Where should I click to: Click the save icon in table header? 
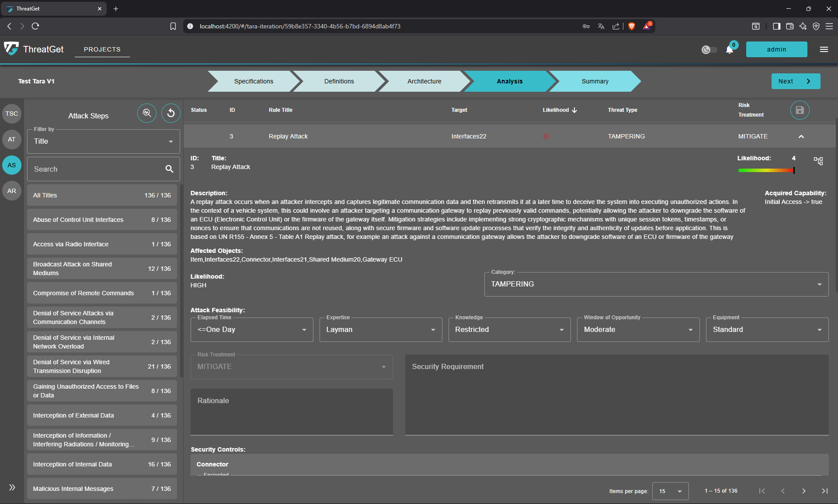(800, 110)
